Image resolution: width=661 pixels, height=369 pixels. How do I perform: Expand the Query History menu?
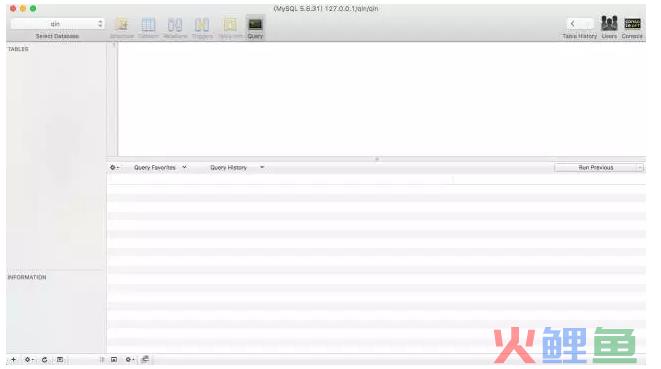pyautogui.click(x=237, y=167)
